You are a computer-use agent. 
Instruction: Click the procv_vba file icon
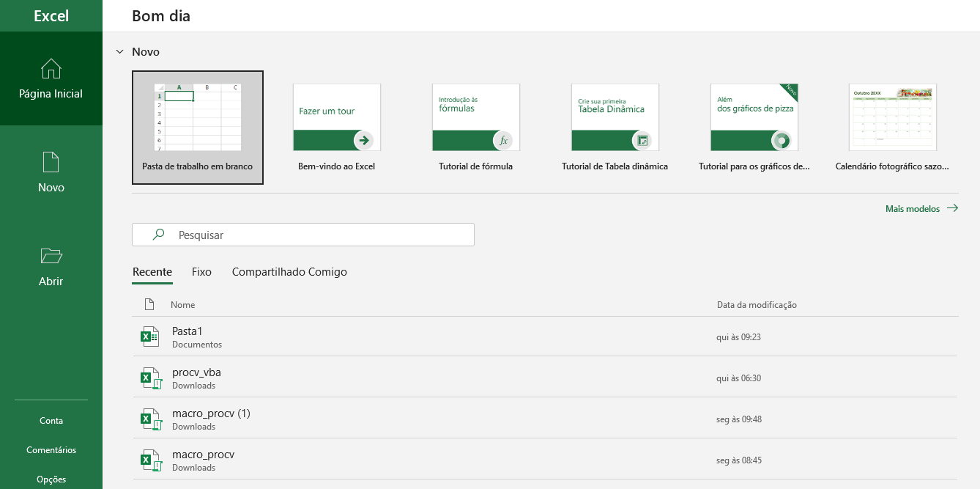[x=150, y=378]
